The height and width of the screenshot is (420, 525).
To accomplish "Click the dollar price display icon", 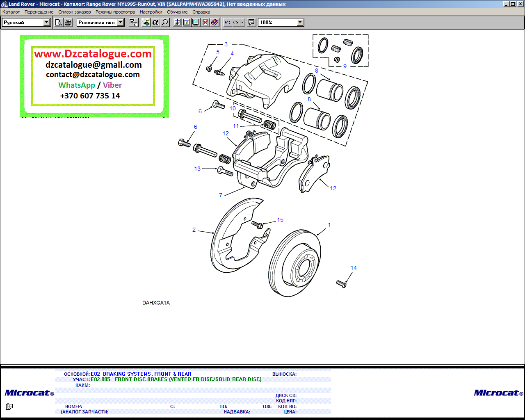I will (x=187, y=23).
